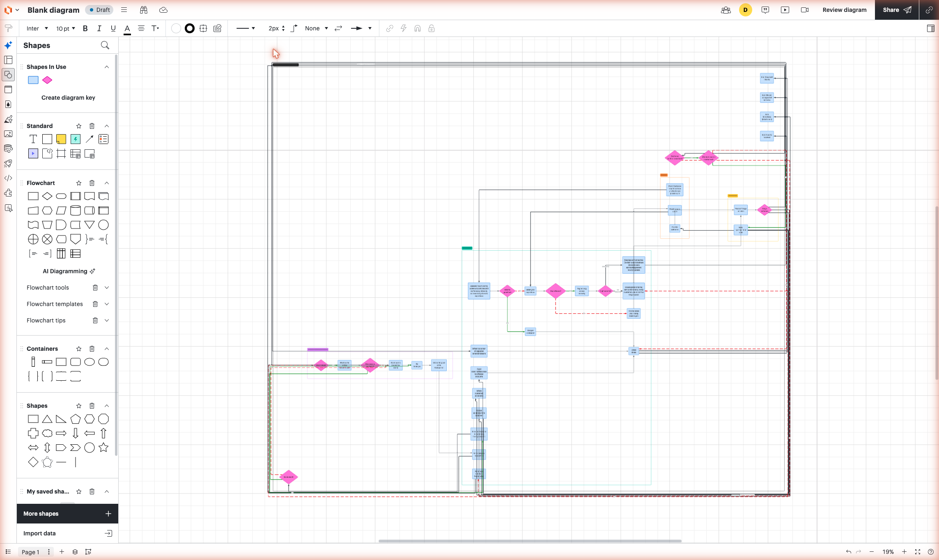Open the Inter font family dropdown
Viewport: 939px width, 560px height.
(x=37, y=28)
